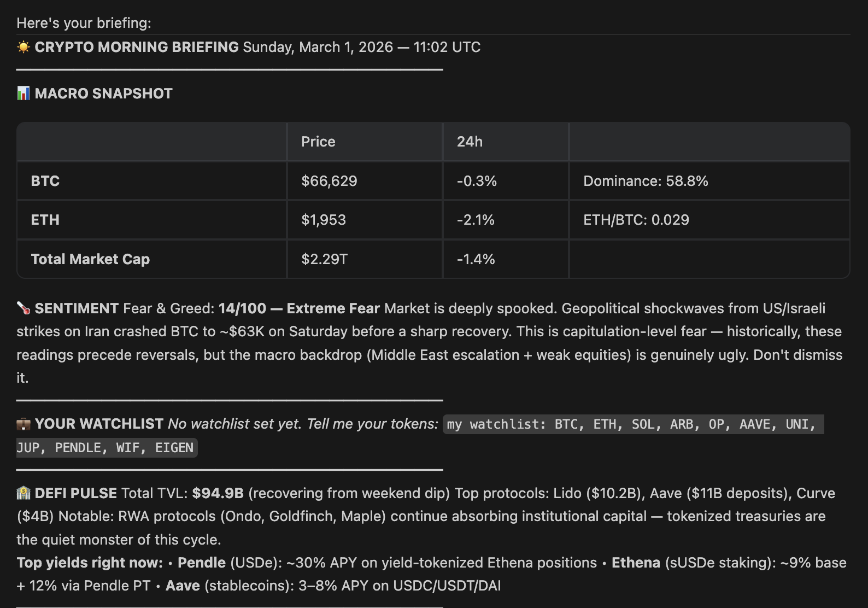Click the $2.29T market cap value
This screenshot has width=868, height=608.
[x=324, y=259]
